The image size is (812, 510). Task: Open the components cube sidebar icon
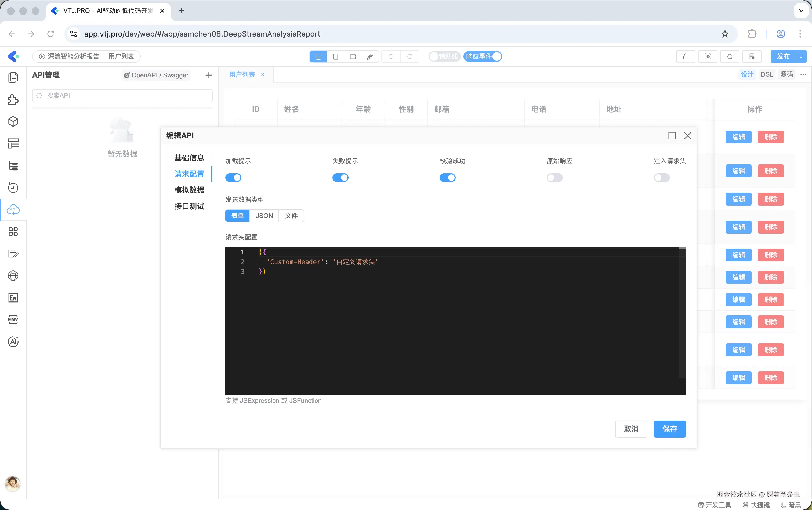(13, 121)
